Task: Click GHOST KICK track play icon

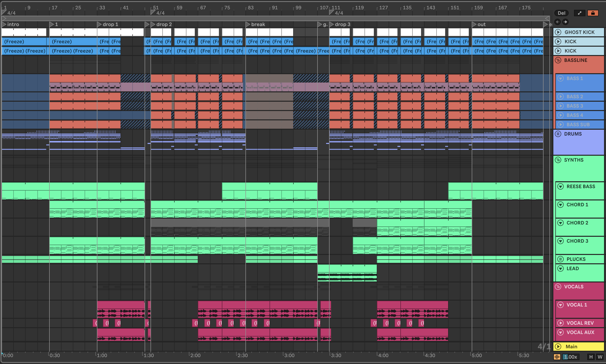Action: pos(558,32)
